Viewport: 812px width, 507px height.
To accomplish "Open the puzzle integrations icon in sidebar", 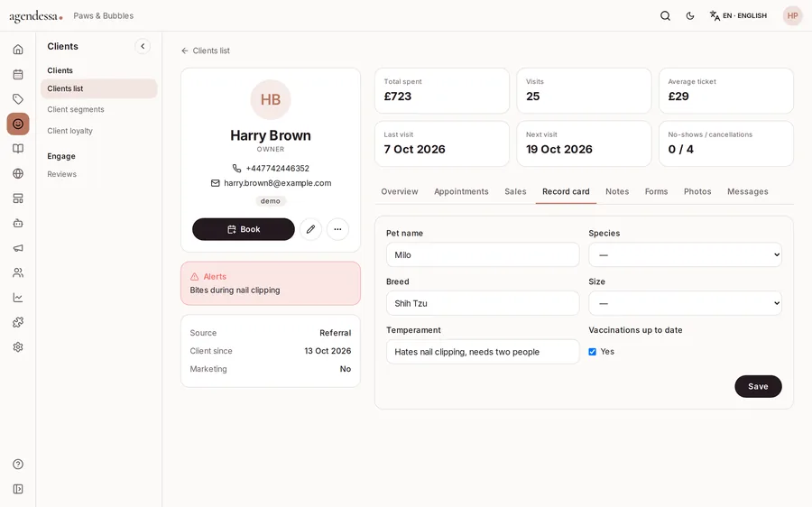I will (18, 322).
